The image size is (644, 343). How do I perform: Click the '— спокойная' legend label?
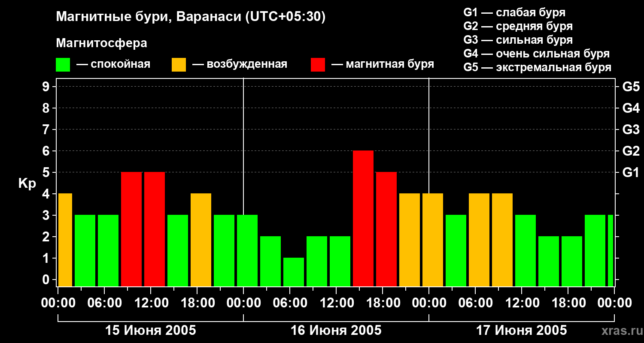click(x=113, y=65)
